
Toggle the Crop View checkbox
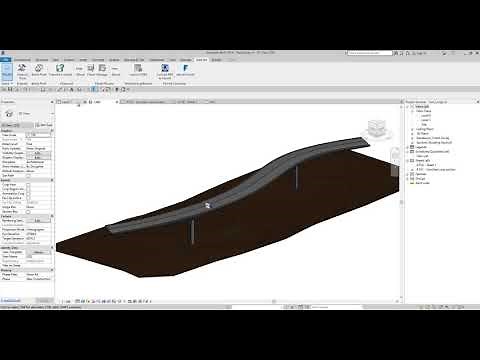pos(28,184)
